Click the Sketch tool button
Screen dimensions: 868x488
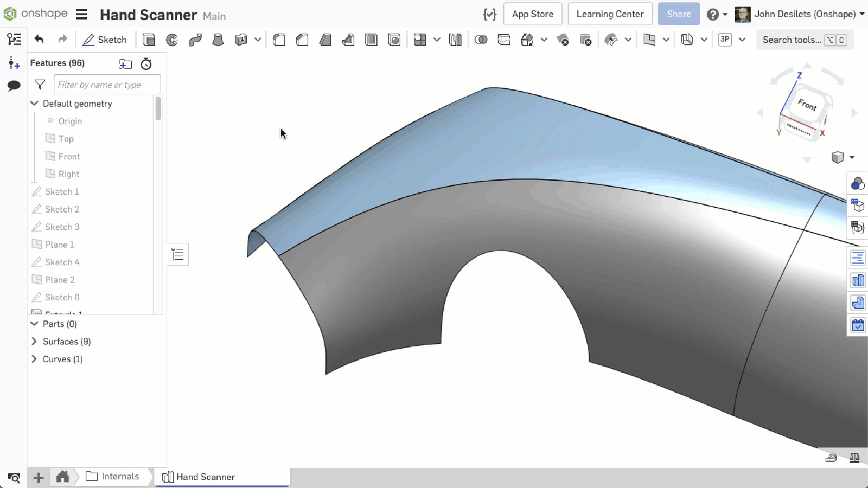(x=105, y=40)
